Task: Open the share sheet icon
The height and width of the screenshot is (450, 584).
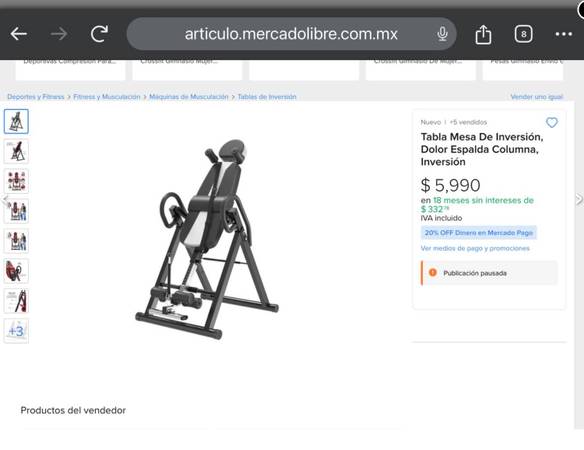Action: pos(483,34)
